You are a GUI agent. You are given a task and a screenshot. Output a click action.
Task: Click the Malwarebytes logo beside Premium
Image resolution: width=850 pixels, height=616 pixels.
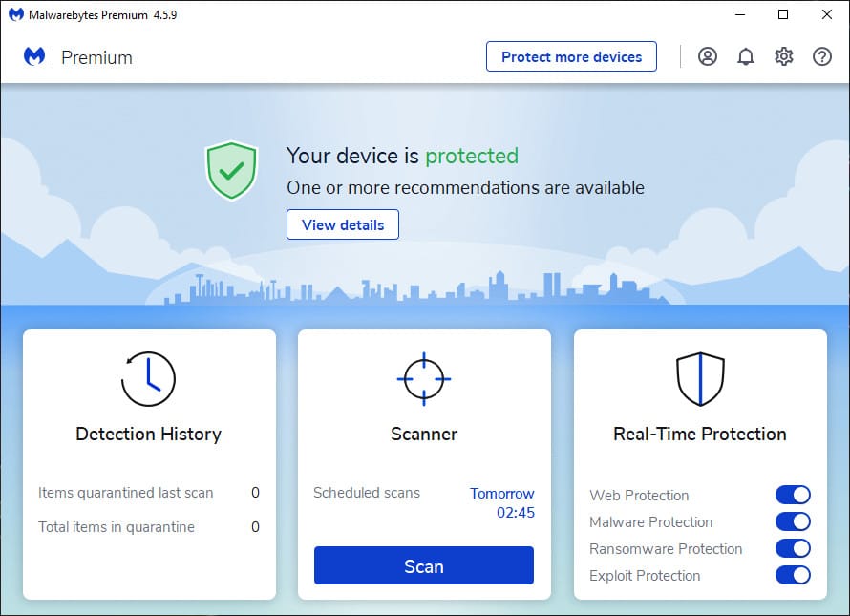point(34,56)
